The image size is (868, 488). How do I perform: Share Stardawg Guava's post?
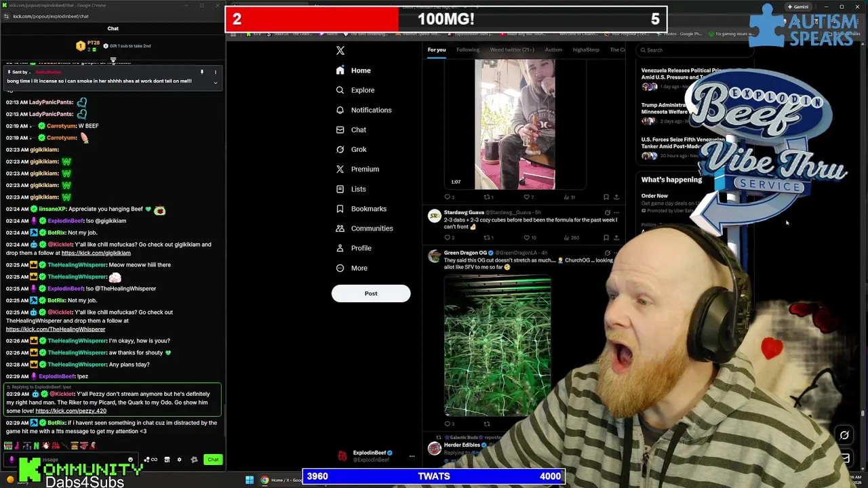tap(616, 238)
